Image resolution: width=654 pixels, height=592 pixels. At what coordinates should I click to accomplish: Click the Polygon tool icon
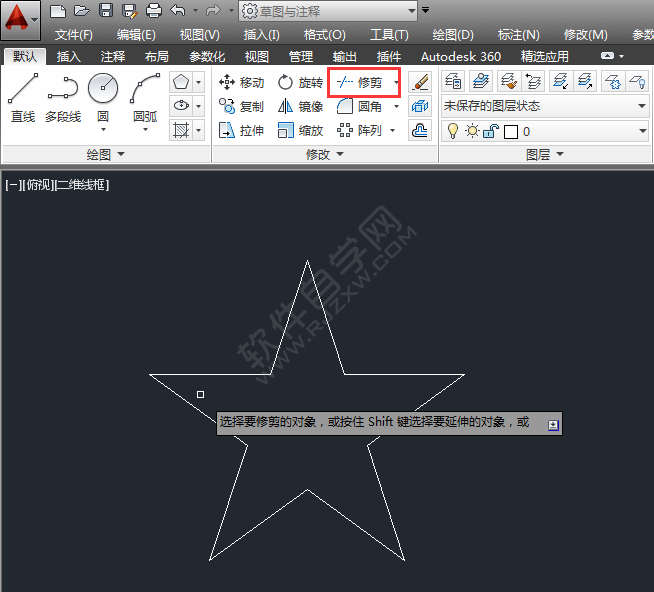181,82
